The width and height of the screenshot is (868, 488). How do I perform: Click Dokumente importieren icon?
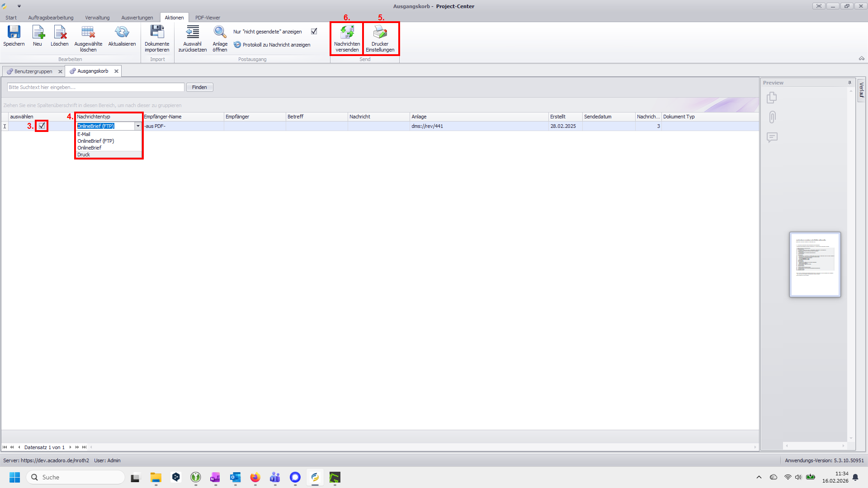click(157, 33)
